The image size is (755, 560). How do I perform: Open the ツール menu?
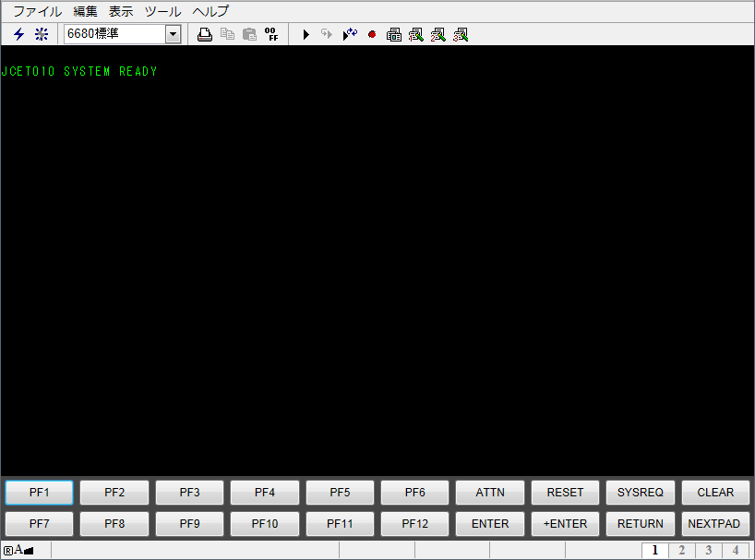(x=162, y=11)
